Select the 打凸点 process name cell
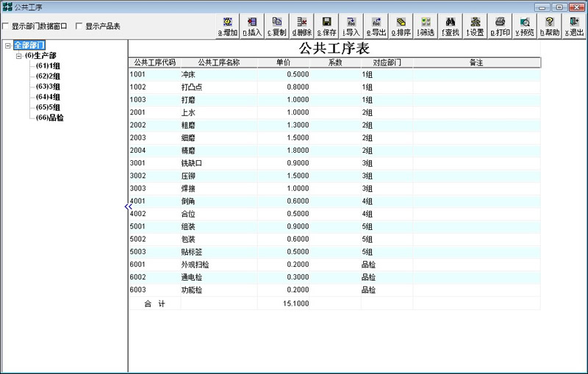The width and height of the screenshot is (588, 374). (x=219, y=87)
